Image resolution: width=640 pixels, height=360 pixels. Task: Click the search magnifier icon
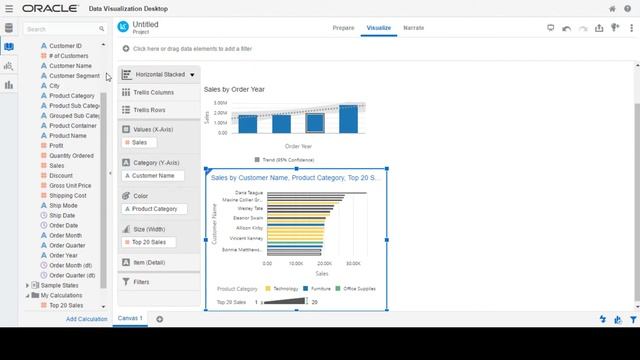101,29
